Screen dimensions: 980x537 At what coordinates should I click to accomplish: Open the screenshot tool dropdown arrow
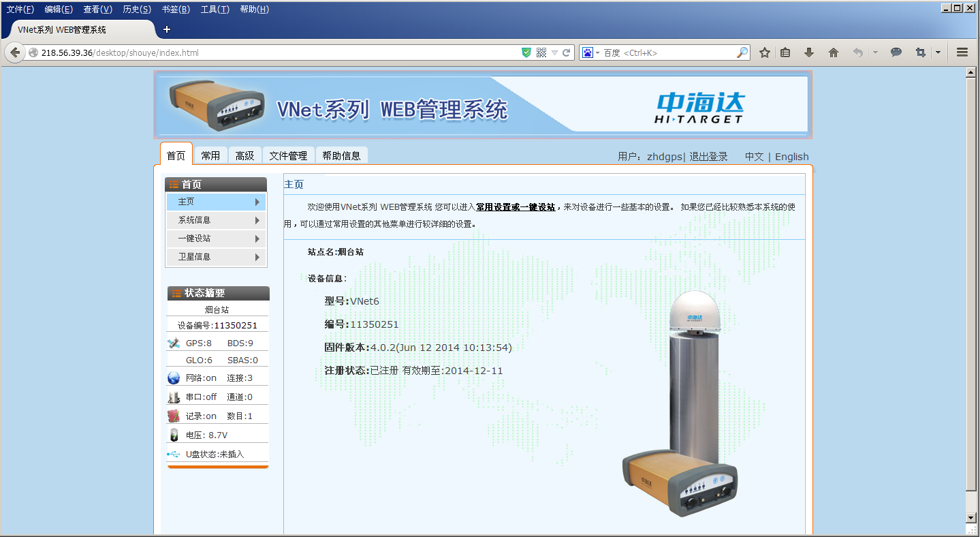pyautogui.click(x=938, y=52)
